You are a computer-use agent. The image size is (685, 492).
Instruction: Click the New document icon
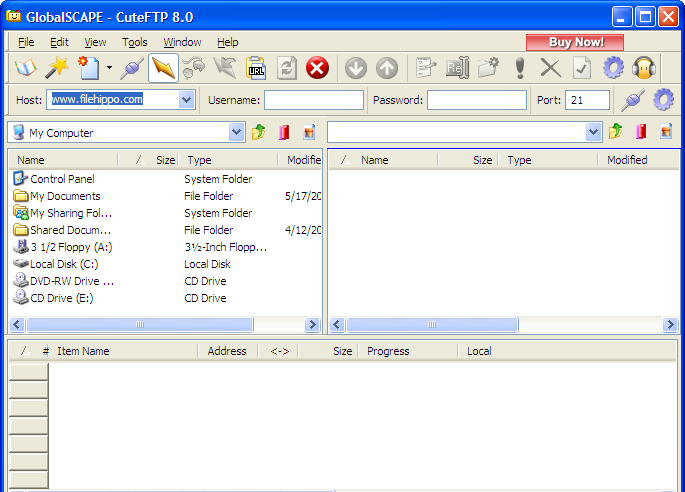coord(89,68)
